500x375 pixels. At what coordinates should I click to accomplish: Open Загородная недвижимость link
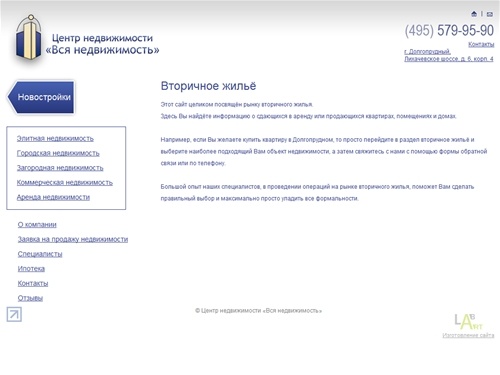[x=60, y=168]
